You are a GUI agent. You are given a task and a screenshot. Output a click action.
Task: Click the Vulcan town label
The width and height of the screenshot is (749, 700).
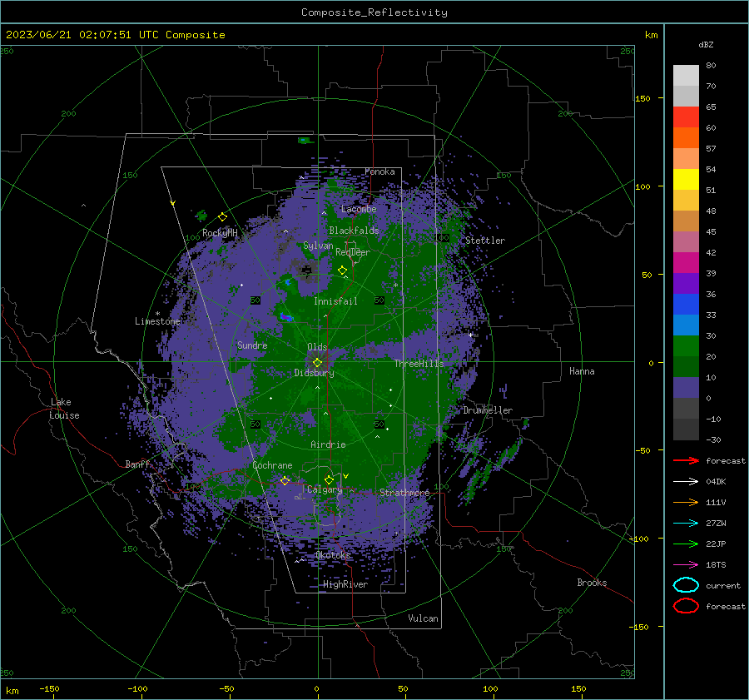(x=423, y=618)
